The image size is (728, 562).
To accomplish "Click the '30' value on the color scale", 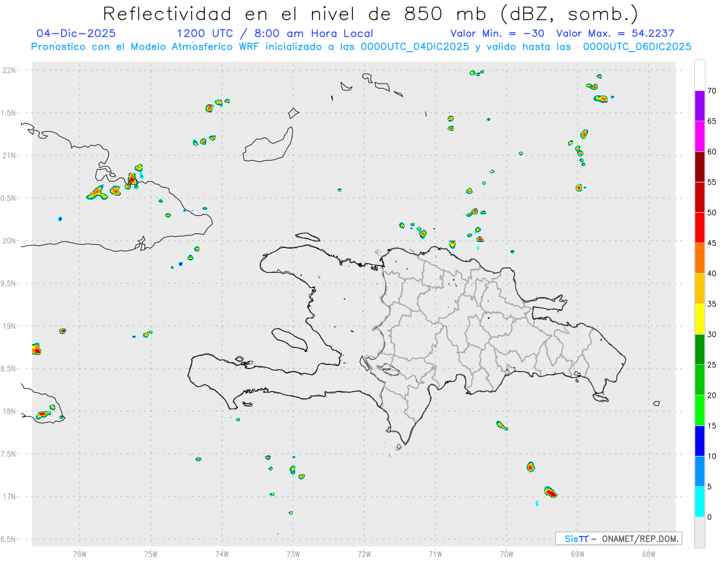I will pos(712,334).
